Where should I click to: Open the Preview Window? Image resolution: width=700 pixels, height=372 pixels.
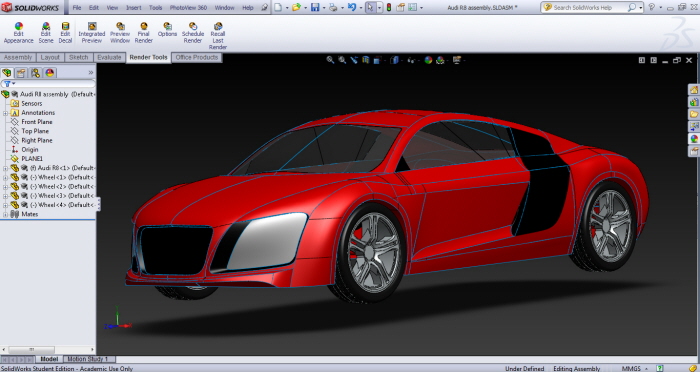tap(120, 33)
